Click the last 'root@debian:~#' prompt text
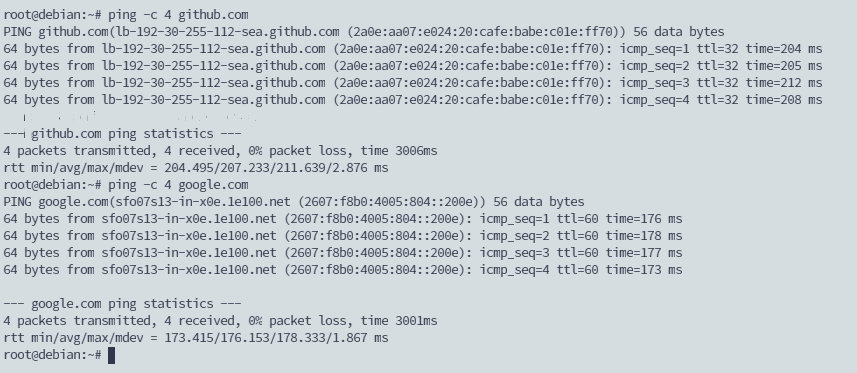The image size is (857, 373). coord(52,354)
